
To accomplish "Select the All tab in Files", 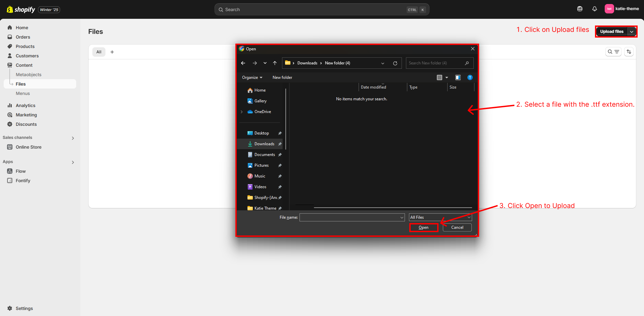I will (99, 52).
